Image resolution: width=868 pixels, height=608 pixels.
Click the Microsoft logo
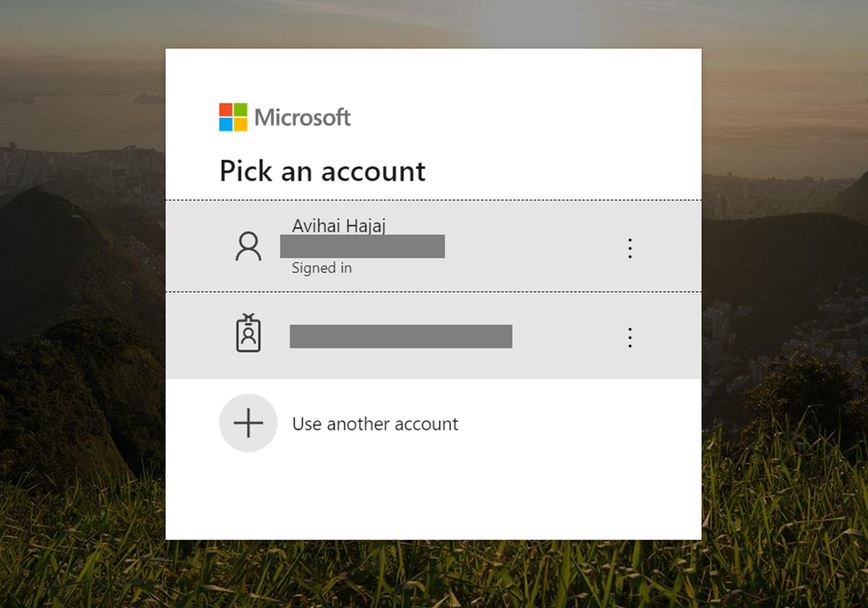tap(285, 117)
